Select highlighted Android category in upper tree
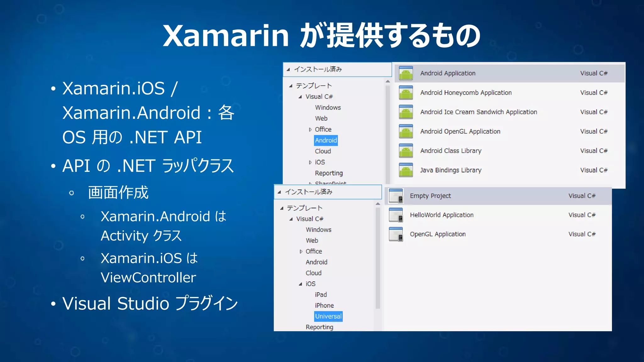The width and height of the screenshot is (644, 362). coord(326,140)
